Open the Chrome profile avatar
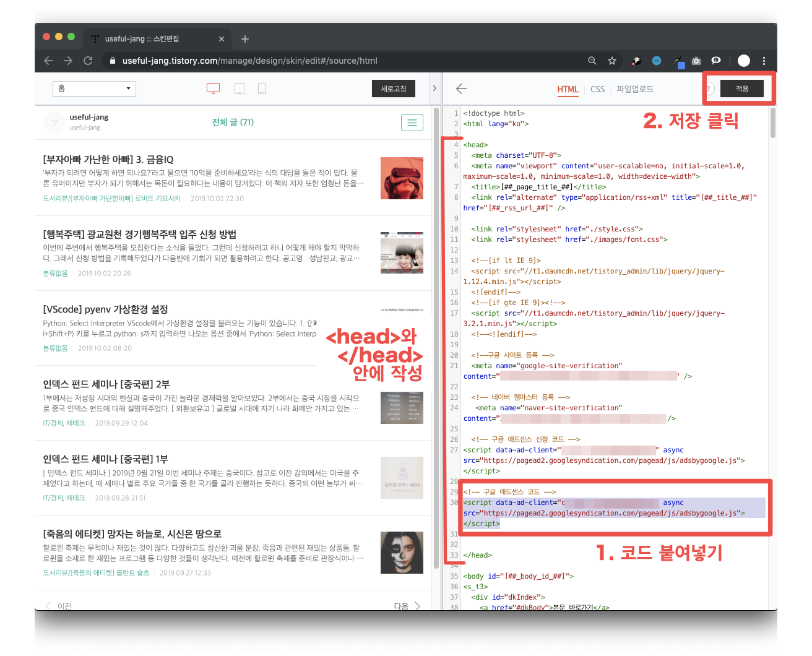Image resolution: width=812 pixels, height=656 pixels. (x=744, y=61)
